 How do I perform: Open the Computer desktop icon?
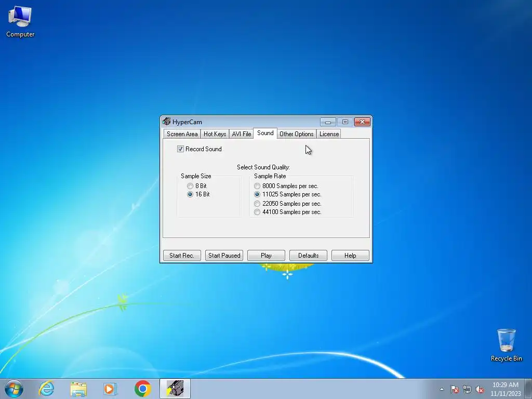(x=20, y=22)
